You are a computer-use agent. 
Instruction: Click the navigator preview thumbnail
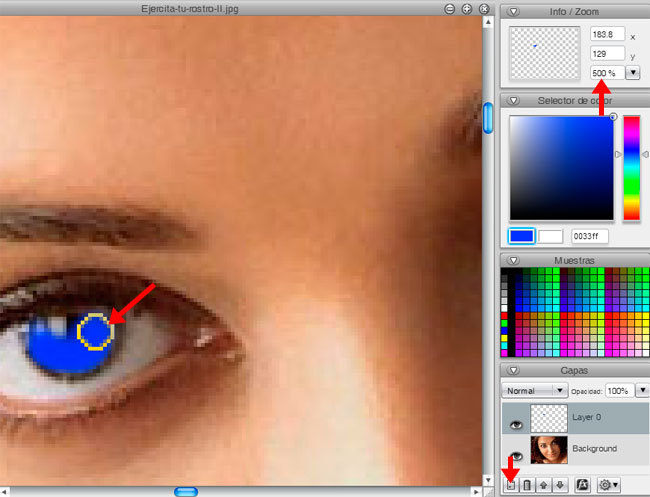click(x=545, y=53)
